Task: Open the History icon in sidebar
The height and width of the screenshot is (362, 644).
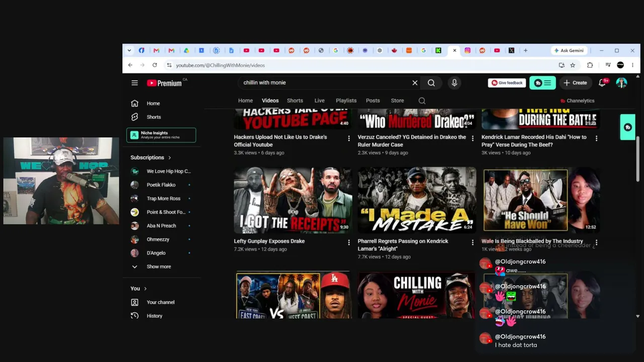Action: click(x=134, y=316)
